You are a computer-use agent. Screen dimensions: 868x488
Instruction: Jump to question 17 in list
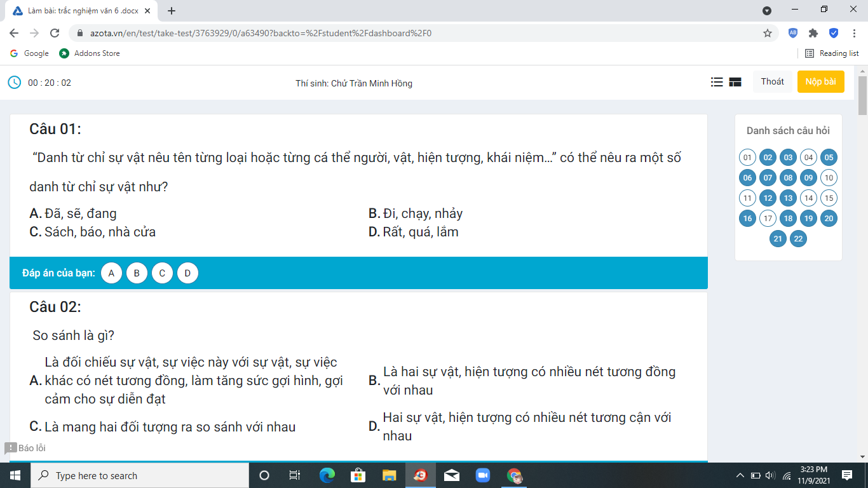pos(768,219)
